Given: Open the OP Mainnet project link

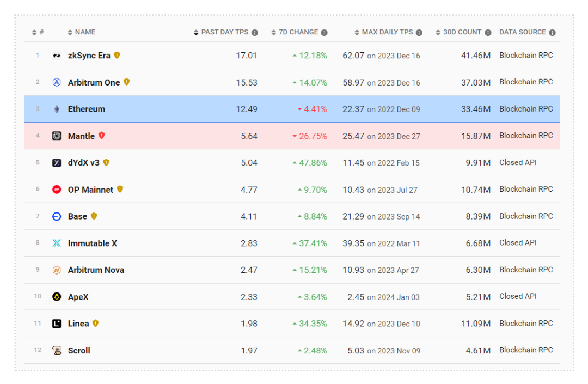Looking at the screenshot, I should tap(90, 190).
